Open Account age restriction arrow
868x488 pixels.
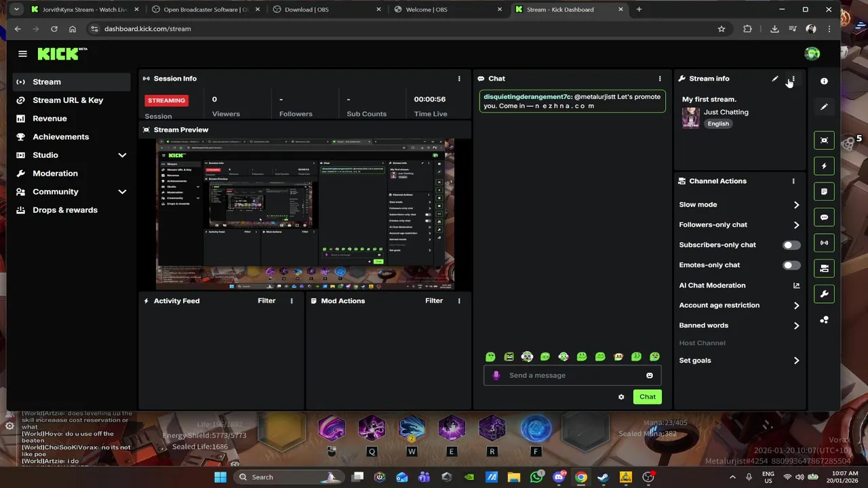coord(796,306)
